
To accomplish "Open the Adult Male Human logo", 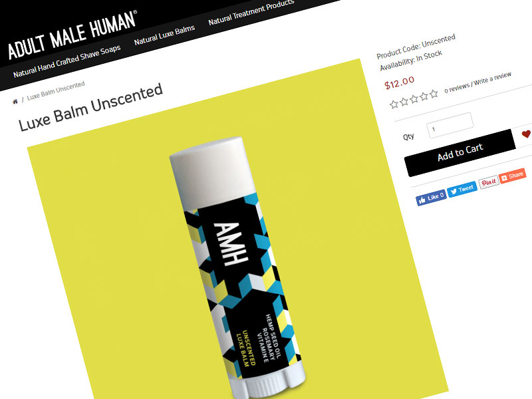I will point(72,35).
